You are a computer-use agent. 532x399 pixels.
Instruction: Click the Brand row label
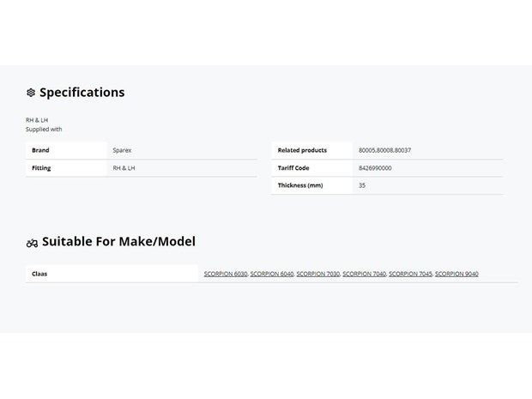click(40, 150)
